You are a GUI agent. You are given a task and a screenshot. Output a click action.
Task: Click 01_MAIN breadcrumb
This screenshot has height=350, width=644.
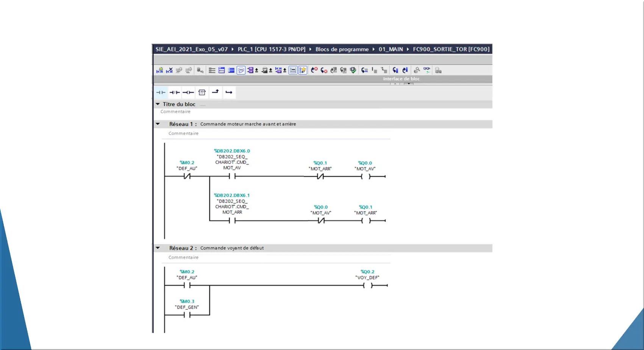coord(391,49)
